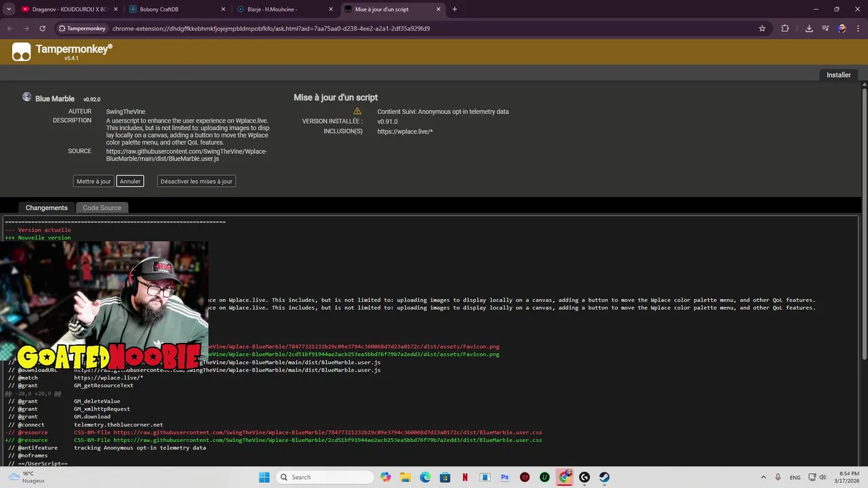Show hidden system tray icons

(x=763, y=477)
